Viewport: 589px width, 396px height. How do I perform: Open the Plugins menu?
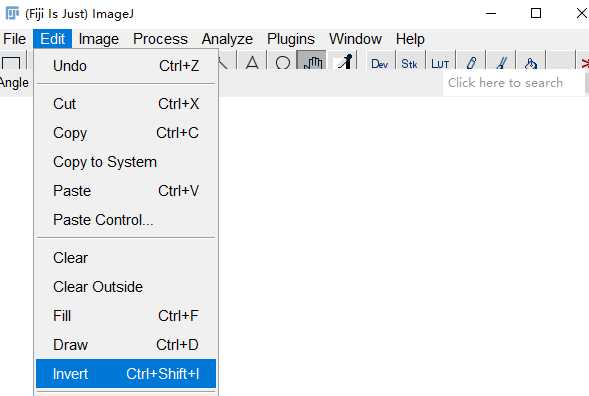(x=291, y=39)
